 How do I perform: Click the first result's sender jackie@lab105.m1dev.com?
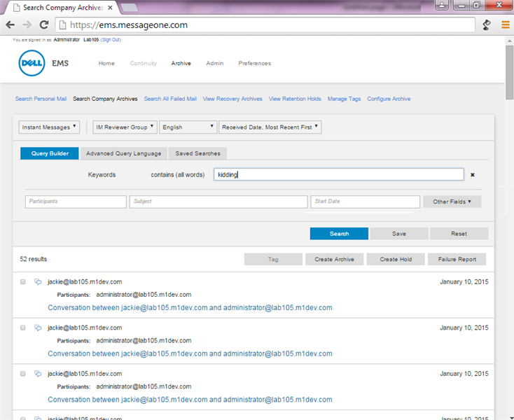pyautogui.click(x=85, y=281)
